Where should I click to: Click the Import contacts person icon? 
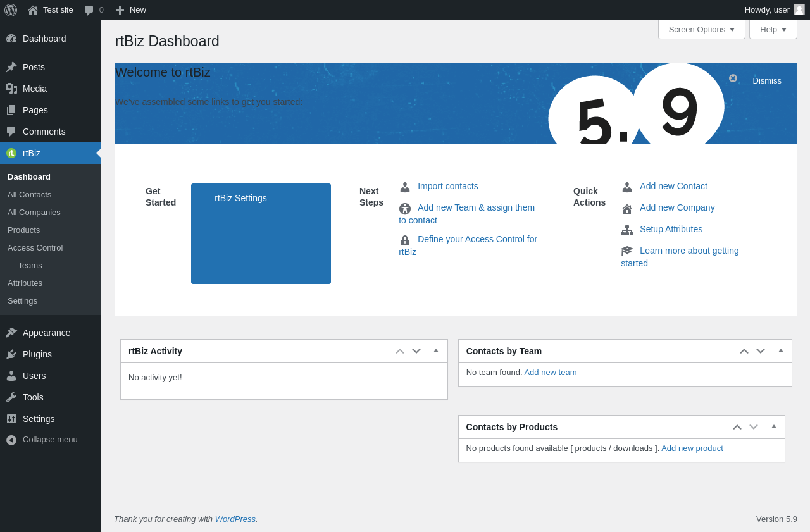tap(405, 187)
